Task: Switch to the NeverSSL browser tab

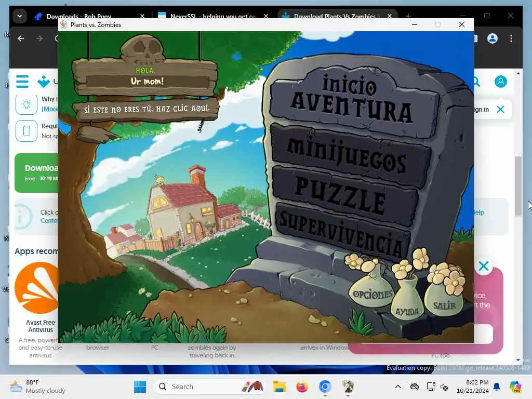Action: (213, 16)
